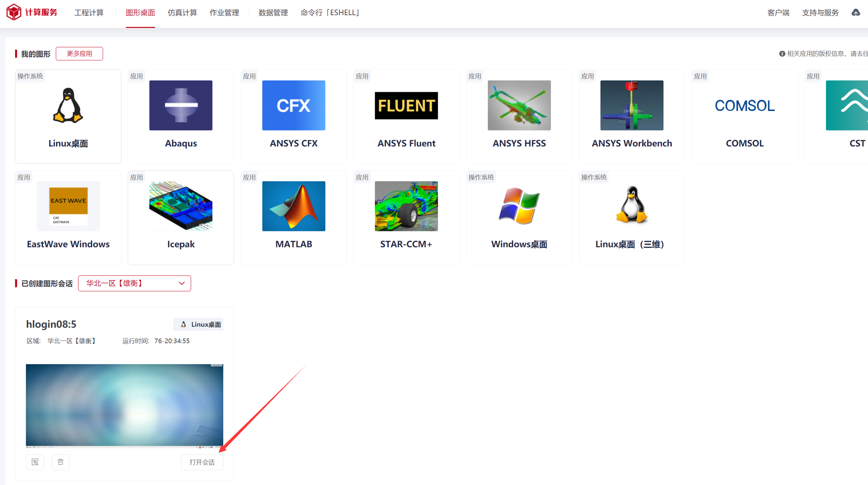Screen dimensions: 868x485
Task: Click the info icon beside copyright notice
Action: [x=782, y=54]
